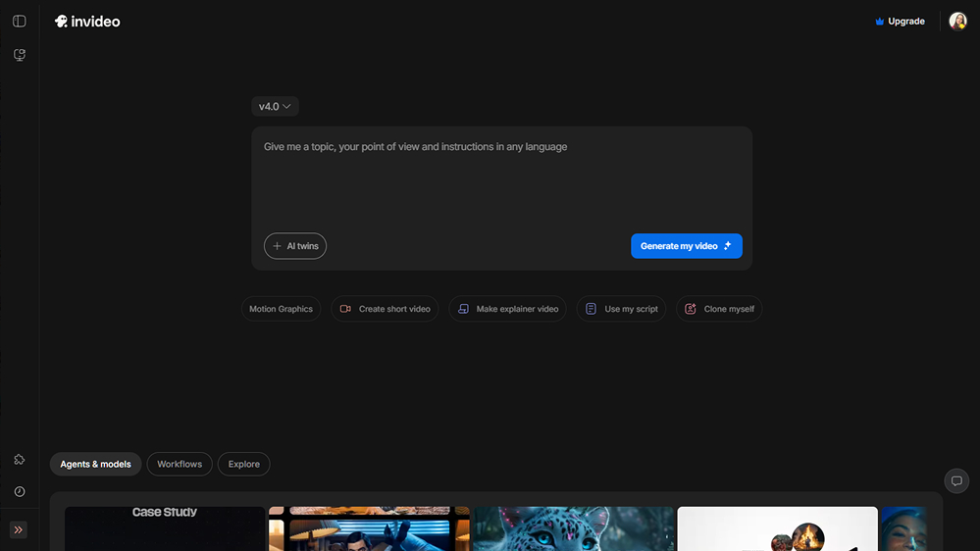Choose Make explainer video option
The width and height of the screenshot is (980, 551).
pyautogui.click(x=507, y=309)
